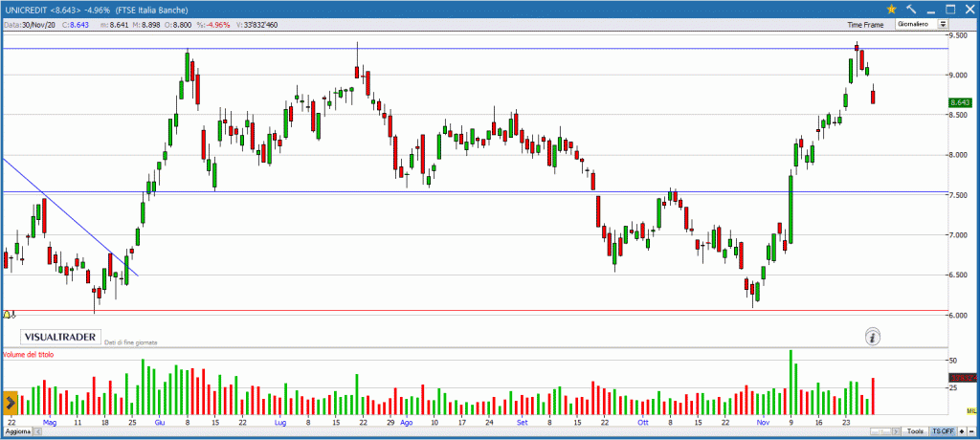Click the 'V:33'832'460' volume value

coord(255,24)
